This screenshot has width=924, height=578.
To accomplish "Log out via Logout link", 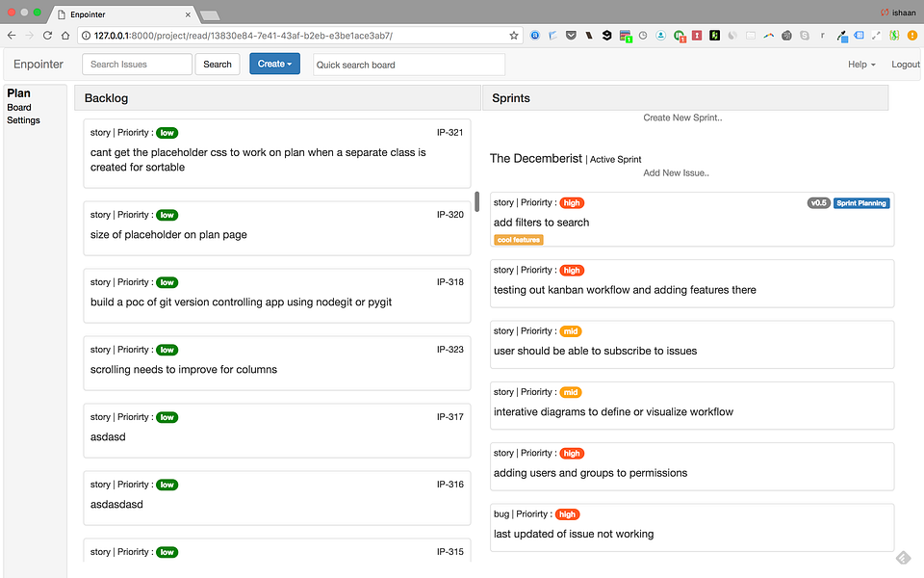I will coord(905,65).
